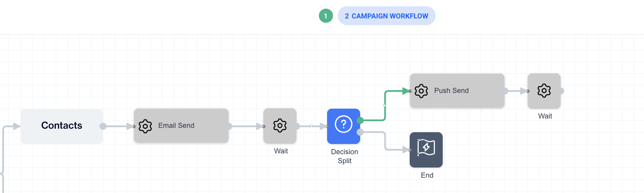
Task: Select the Wait node after Push Send
Action: (544, 91)
